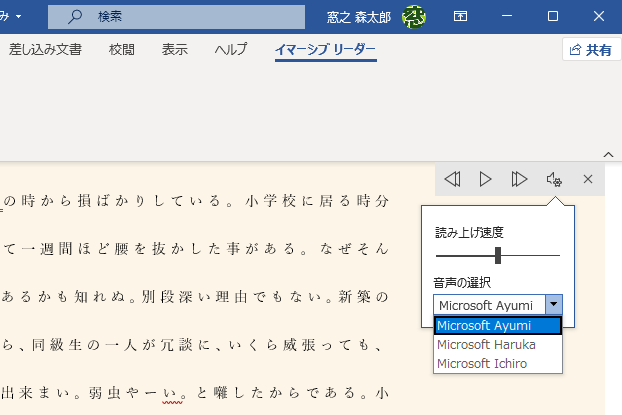This screenshot has width=622, height=415.
Task: Click the text 同級生の一人が冗談に
Action: [121, 345]
